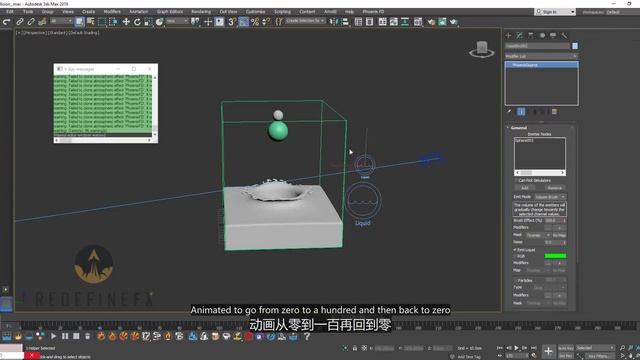This screenshot has height=360, width=640.
Task: Click the Emitter Nodes list horizontal scrollbar
Action: 540,173
